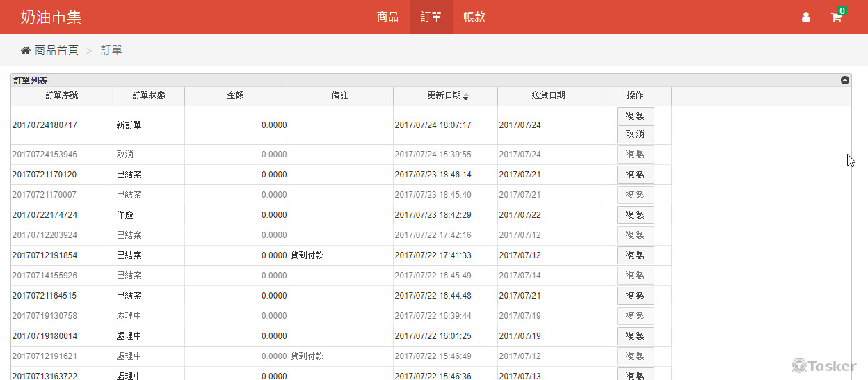Image resolution: width=868 pixels, height=380 pixels.
Task: Collapse the 訂單列表 panel
Action: 845,80
